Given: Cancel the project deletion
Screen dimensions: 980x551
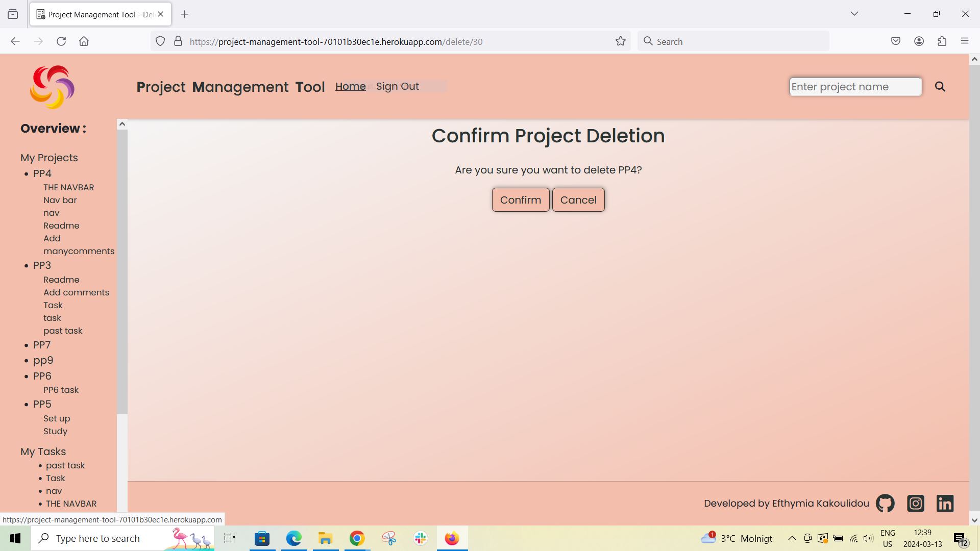Looking at the screenshot, I should click(578, 199).
